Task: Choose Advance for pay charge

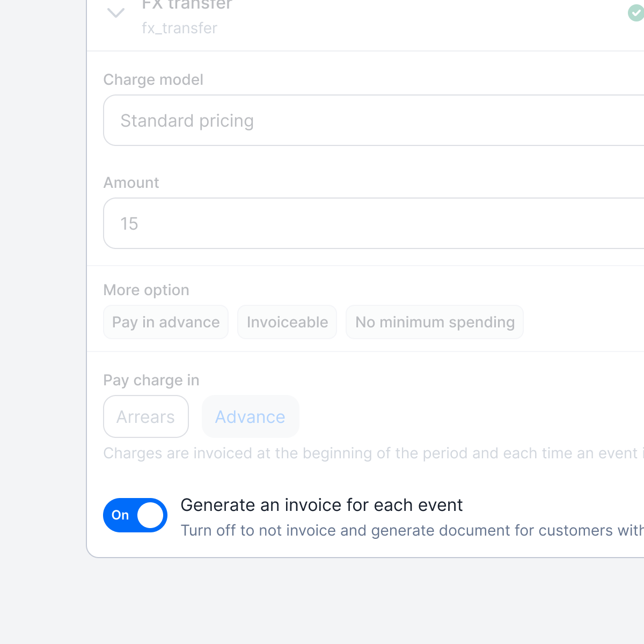Action: click(250, 416)
